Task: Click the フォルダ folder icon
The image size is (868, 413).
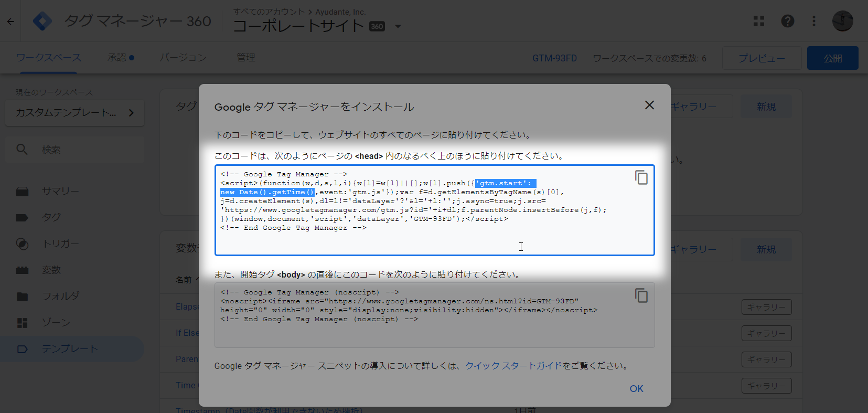Action: [22, 296]
